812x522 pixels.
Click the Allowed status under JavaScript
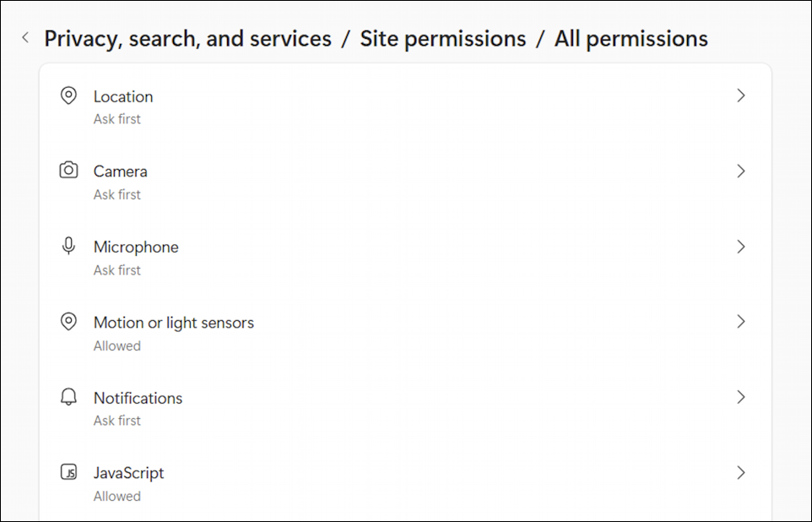(117, 496)
